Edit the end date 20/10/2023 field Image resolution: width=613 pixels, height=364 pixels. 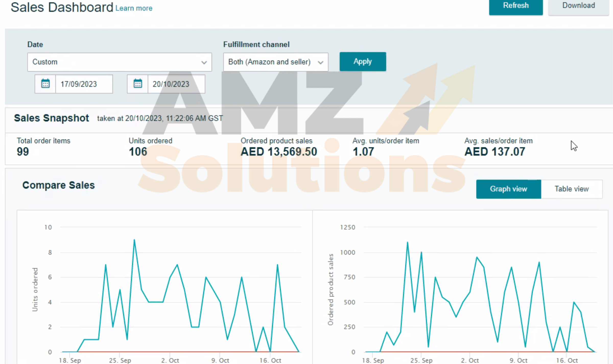(176, 84)
